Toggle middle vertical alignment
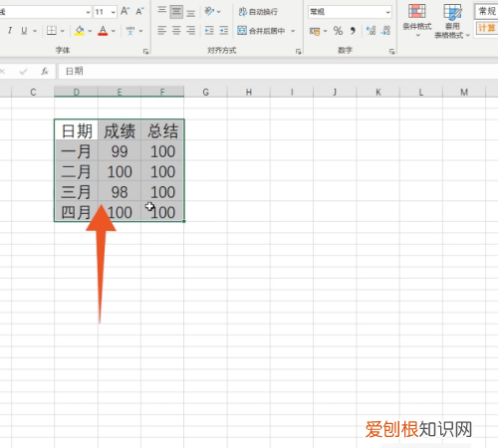The width and height of the screenshot is (498, 448). coord(176,12)
